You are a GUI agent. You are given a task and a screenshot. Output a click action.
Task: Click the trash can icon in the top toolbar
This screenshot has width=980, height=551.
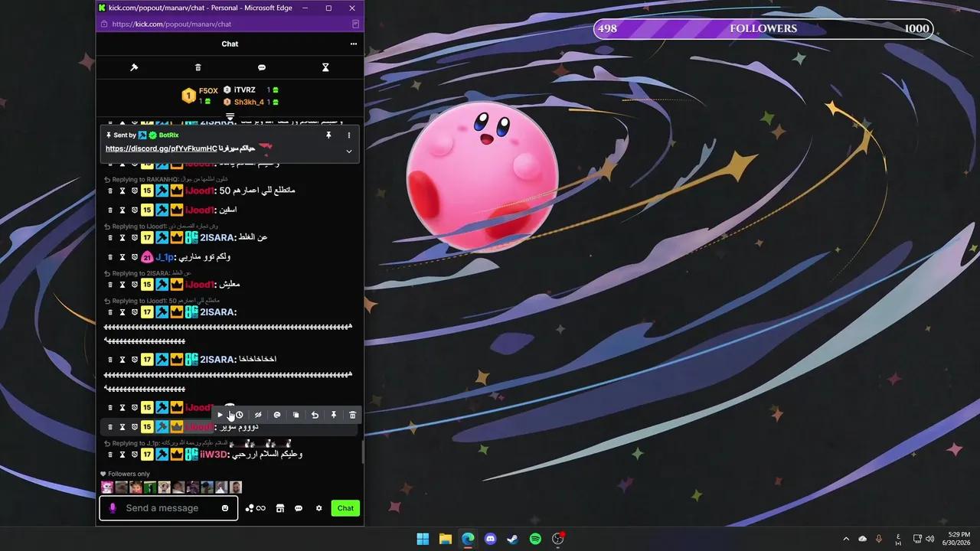pos(198,67)
